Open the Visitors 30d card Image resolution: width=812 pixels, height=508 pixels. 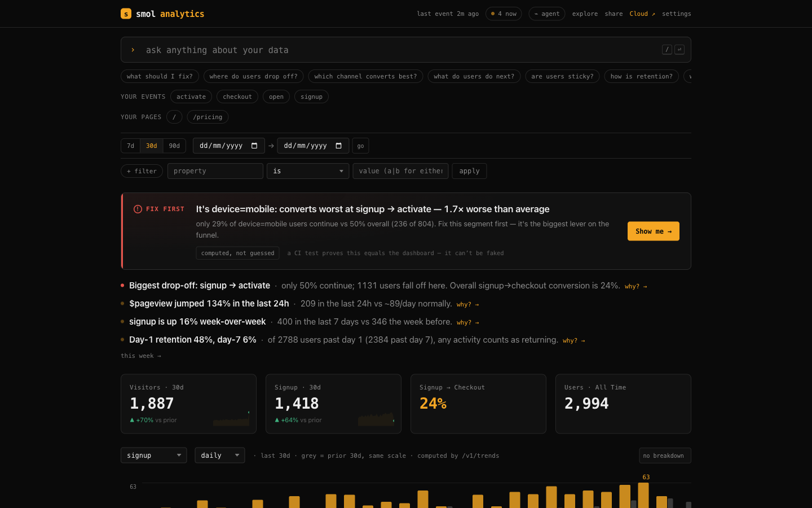point(188,404)
